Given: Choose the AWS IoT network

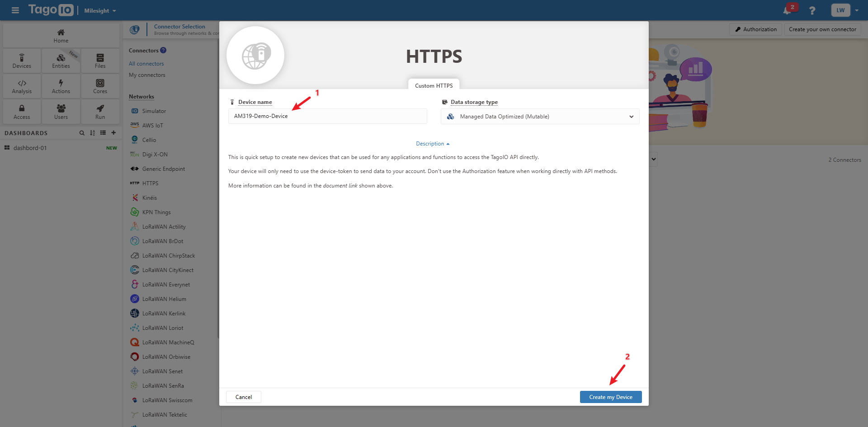Looking at the screenshot, I should click(152, 126).
